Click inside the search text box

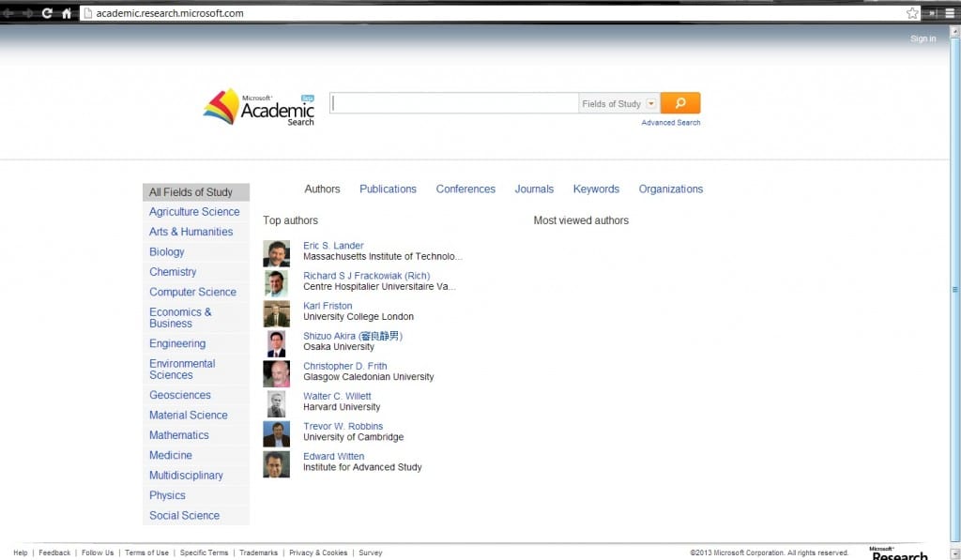[454, 104]
